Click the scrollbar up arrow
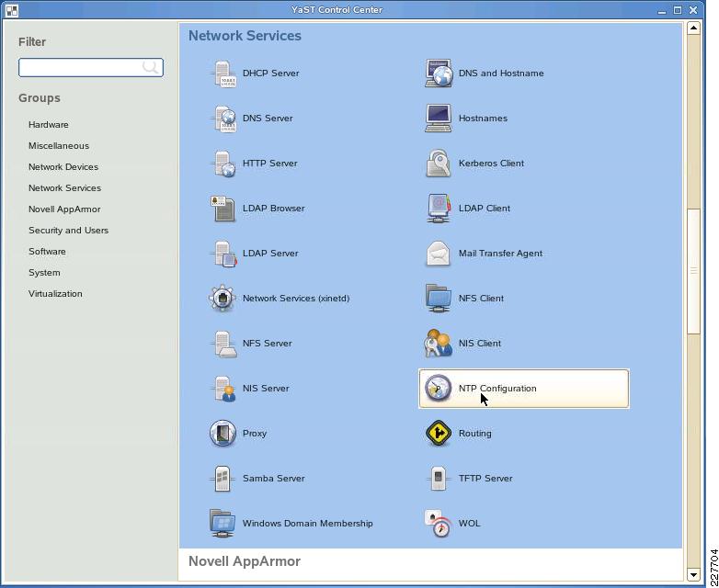 click(x=693, y=28)
